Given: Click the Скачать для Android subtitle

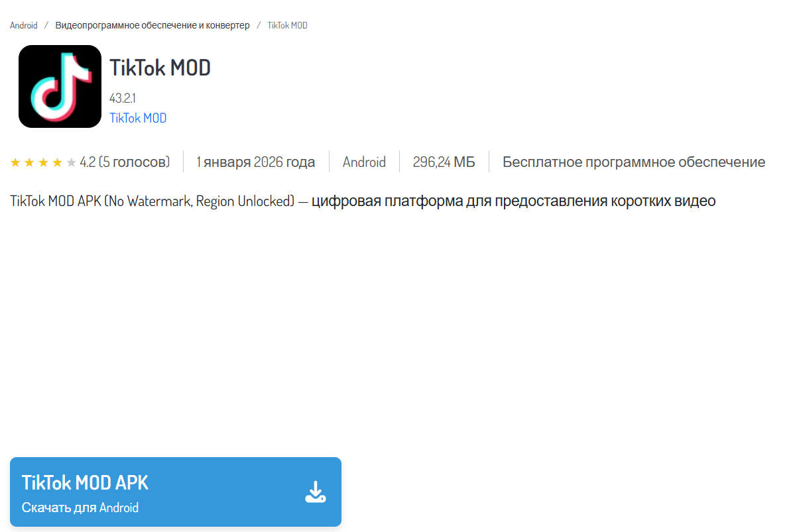Looking at the screenshot, I should 80,508.
